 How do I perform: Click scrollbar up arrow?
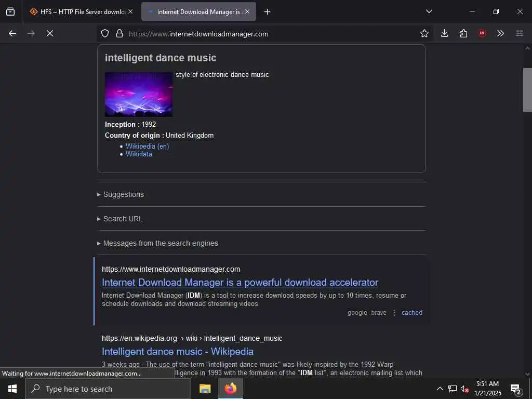click(527, 48)
